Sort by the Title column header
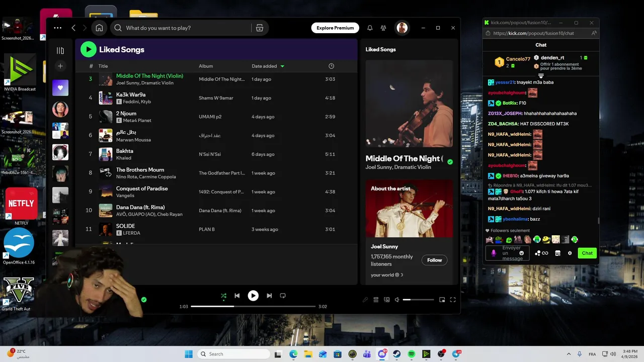Image resolution: width=644 pixels, height=362 pixels. point(103,66)
